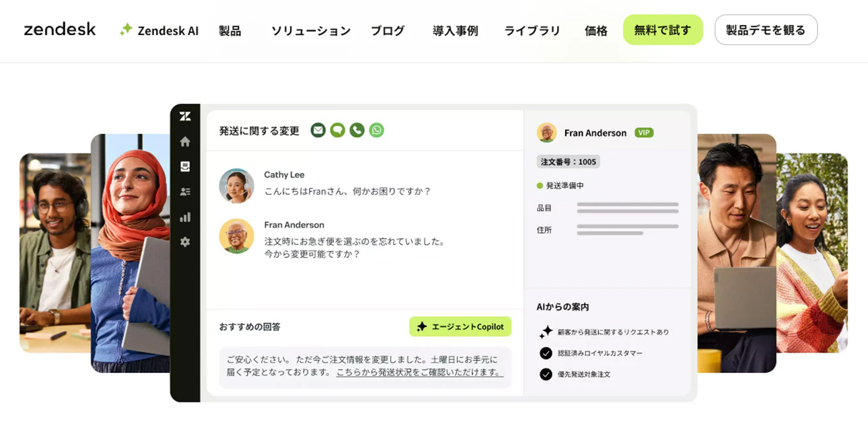Click the AIからの案内 heading
The image size is (868, 428).
tap(563, 307)
